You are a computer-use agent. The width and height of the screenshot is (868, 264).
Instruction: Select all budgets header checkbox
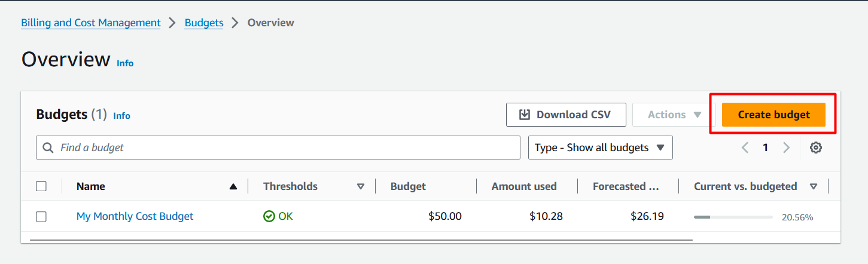[x=41, y=186]
